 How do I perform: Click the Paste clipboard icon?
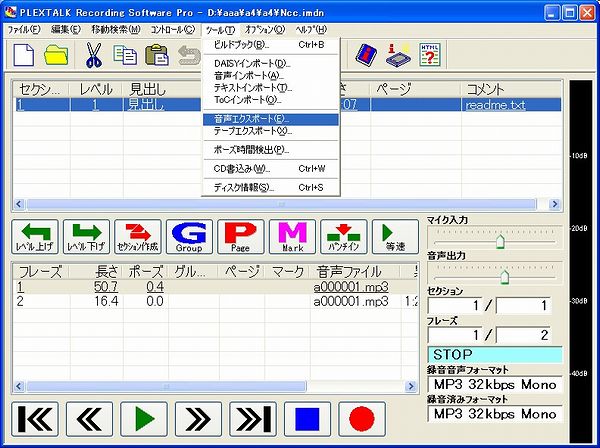coord(155,55)
